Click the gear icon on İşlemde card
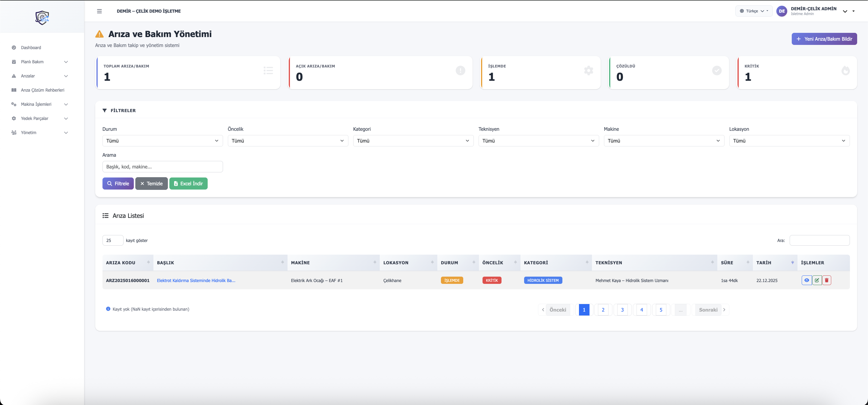 tap(588, 71)
